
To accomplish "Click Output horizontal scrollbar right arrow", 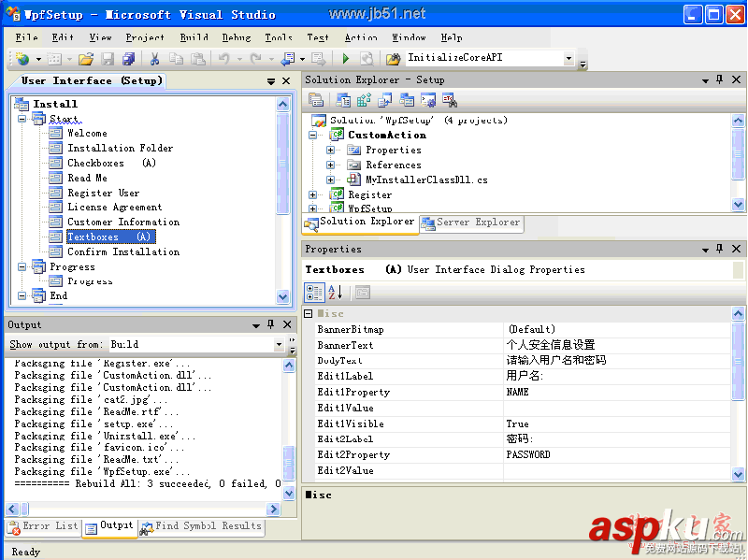I will tap(273, 509).
